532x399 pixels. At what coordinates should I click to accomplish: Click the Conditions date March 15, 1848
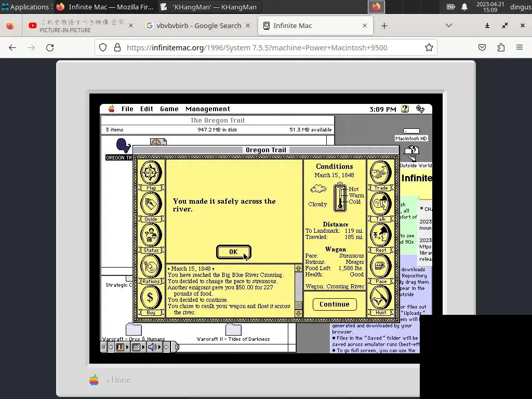pos(334,175)
